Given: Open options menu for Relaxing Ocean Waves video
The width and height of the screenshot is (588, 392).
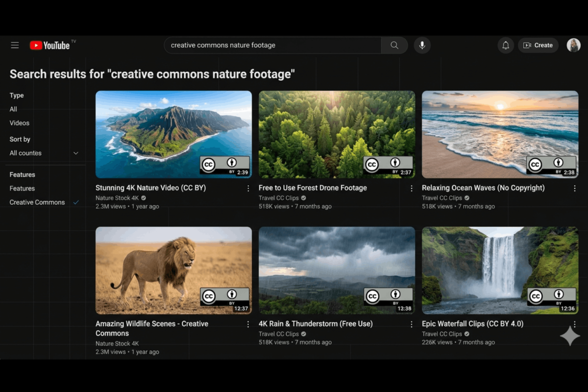Looking at the screenshot, I should click(x=574, y=188).
